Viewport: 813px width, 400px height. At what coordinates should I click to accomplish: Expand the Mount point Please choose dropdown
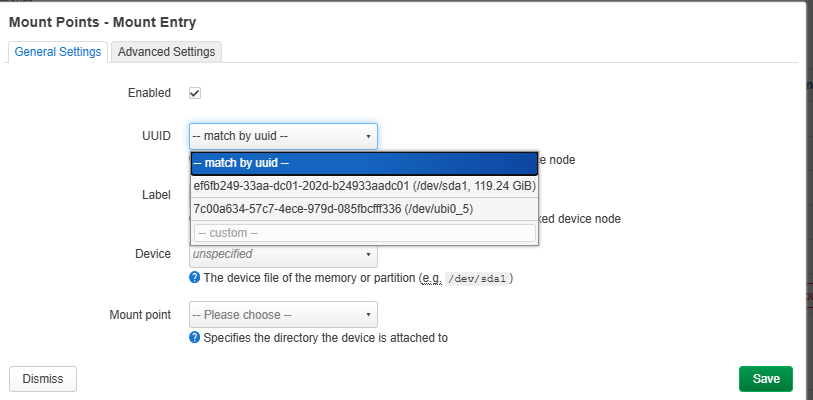[x=282, y=314]
